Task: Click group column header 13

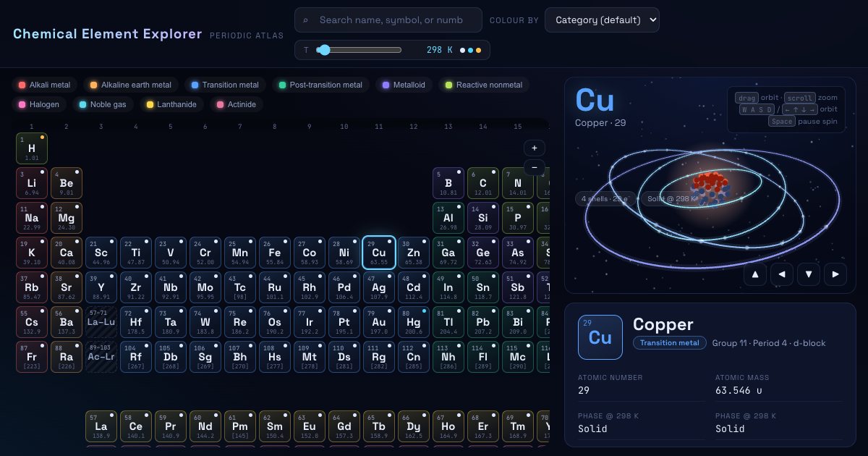Action: 448,127
